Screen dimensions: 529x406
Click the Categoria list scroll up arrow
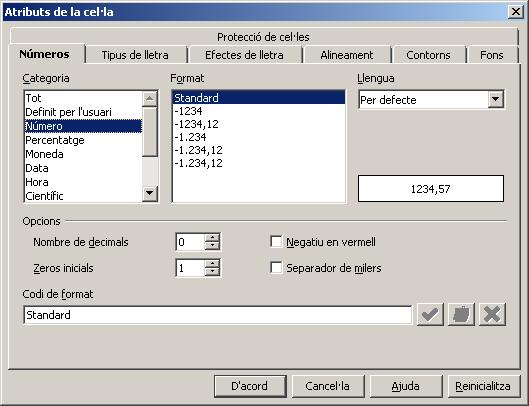(x=149, y=99)
